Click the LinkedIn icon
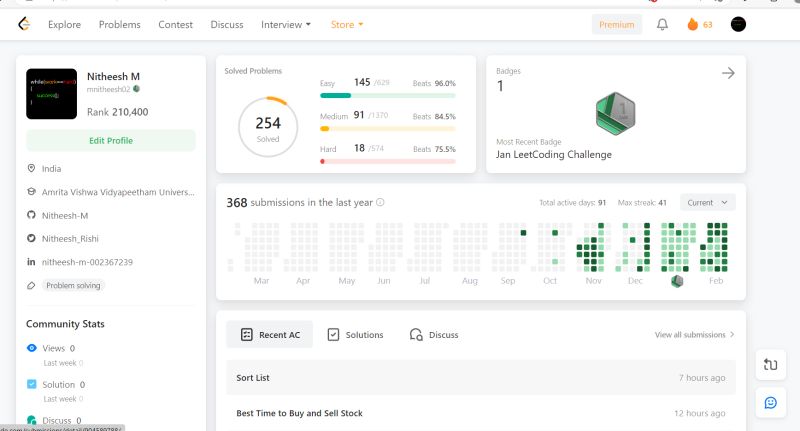This screenshot has width=800, height=431. pyautogui.click(x=31, y=262)
